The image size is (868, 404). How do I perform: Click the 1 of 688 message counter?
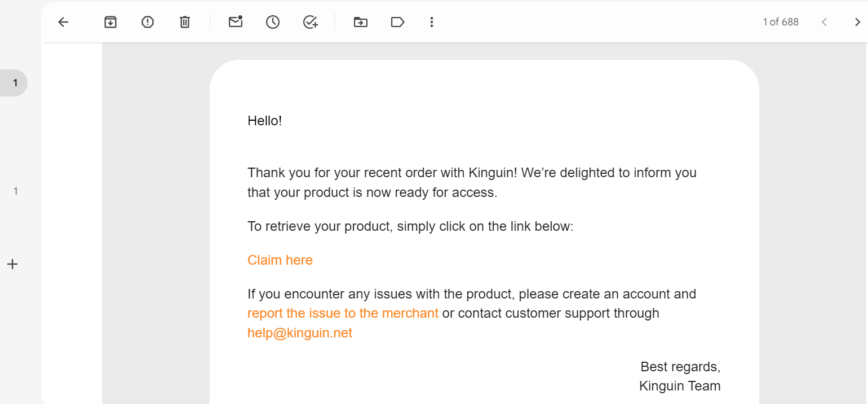tap(781, 22)
